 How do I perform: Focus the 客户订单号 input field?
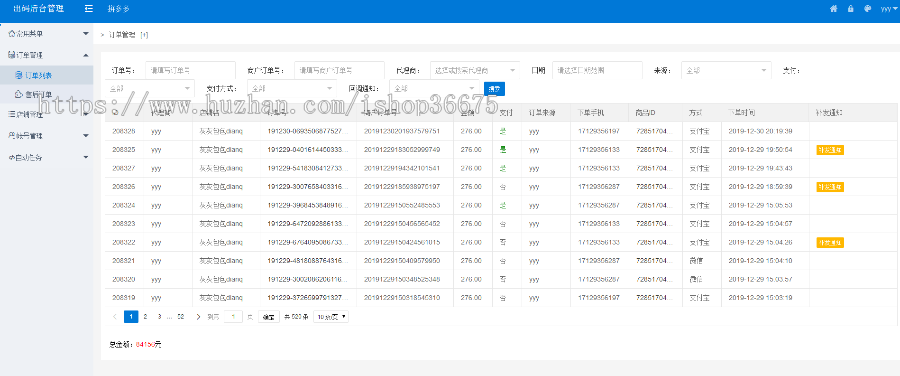tap(339, 71)
